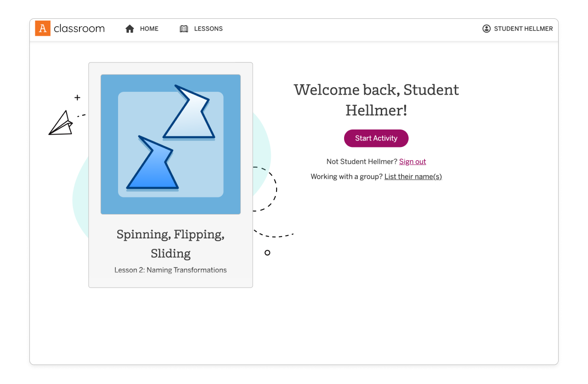Open the HOME menu item
Viewport: 588px width, 384px height.
point(149,29)
